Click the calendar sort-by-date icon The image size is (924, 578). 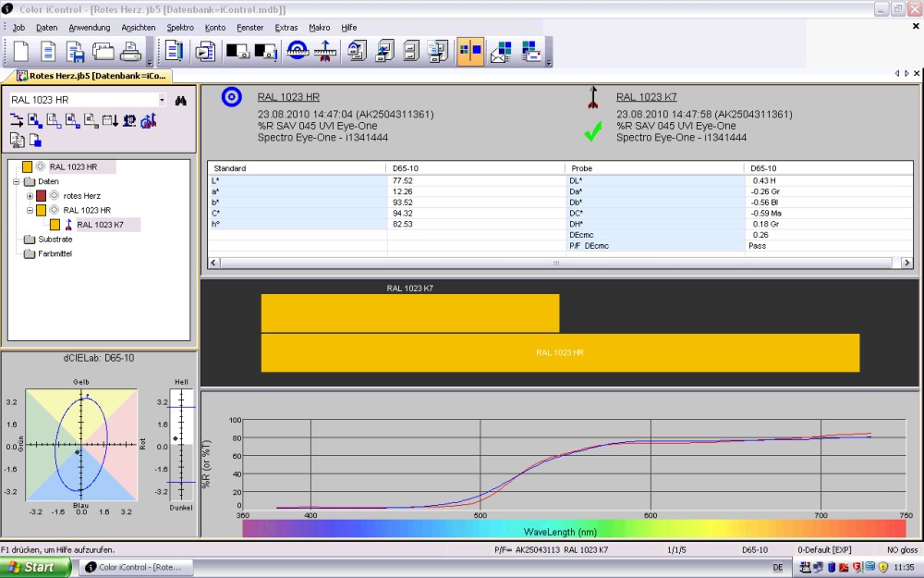tap(110, 120)
